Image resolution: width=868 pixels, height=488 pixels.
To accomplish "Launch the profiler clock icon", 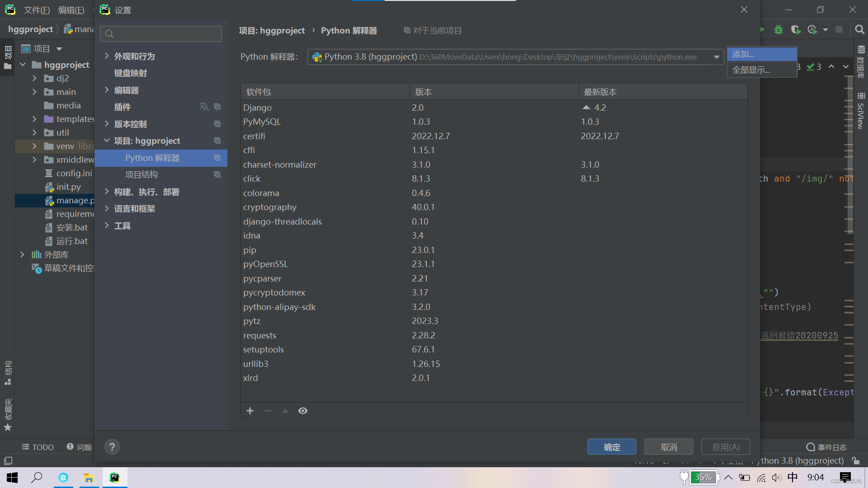I will 812,29.
